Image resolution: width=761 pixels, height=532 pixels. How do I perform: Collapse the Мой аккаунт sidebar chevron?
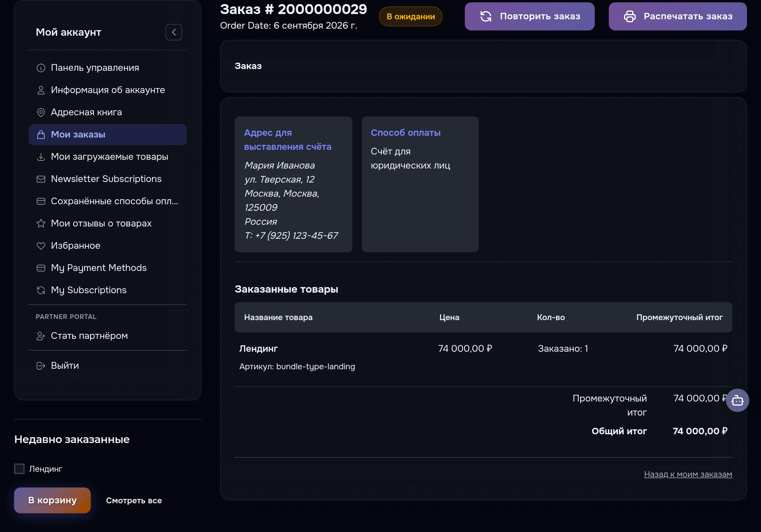tap(174, 32)
